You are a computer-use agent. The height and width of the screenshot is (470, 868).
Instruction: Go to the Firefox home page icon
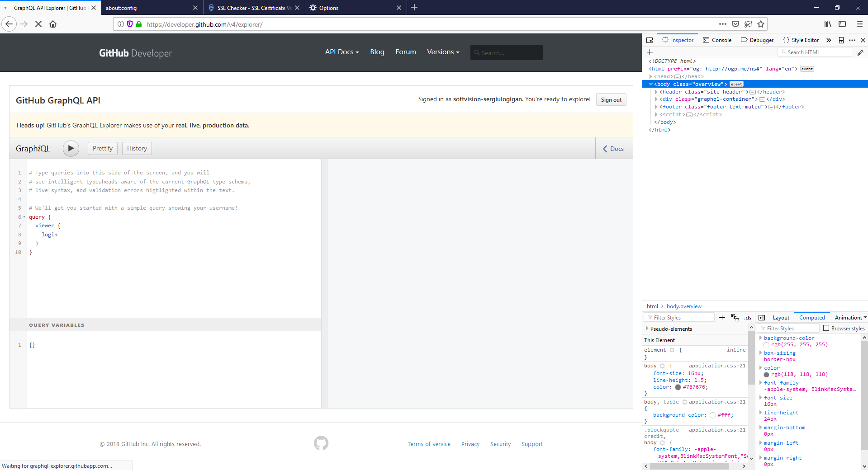pos(53,24)
